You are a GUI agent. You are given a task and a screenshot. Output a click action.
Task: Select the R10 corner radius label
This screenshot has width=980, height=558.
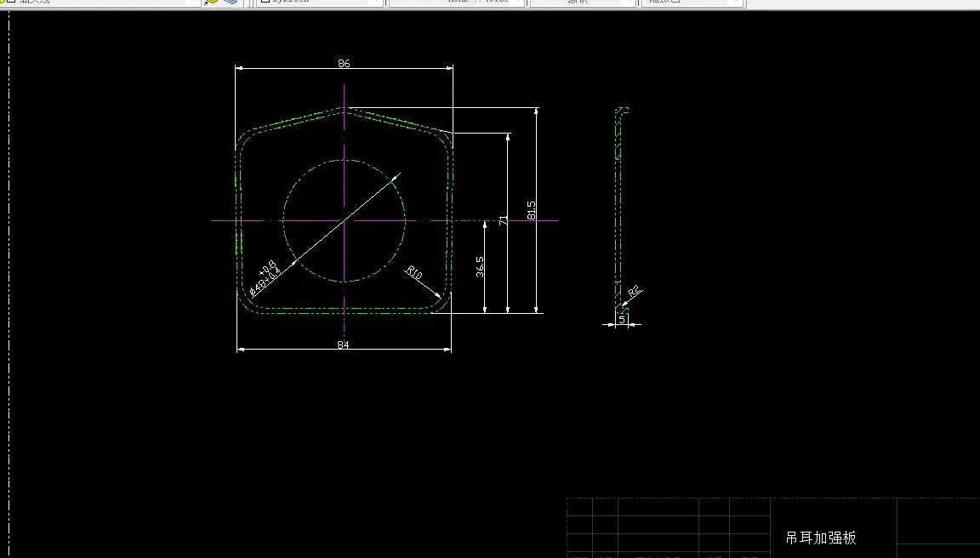point(414,272)
